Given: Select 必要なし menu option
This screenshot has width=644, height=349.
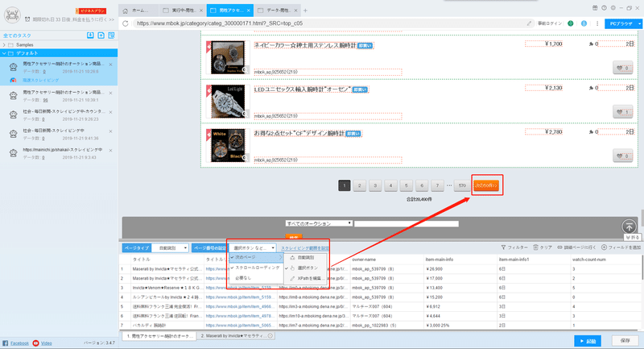Looking at the screenshot, I should click(x=256, y=278).
